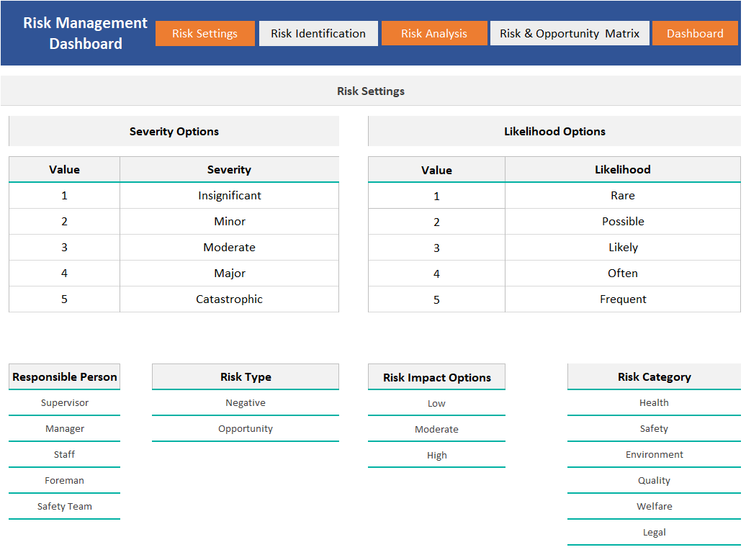Viewport: 746px width, 560px height.
Task: Click the High risk impact option
Action: click(436, 454)
